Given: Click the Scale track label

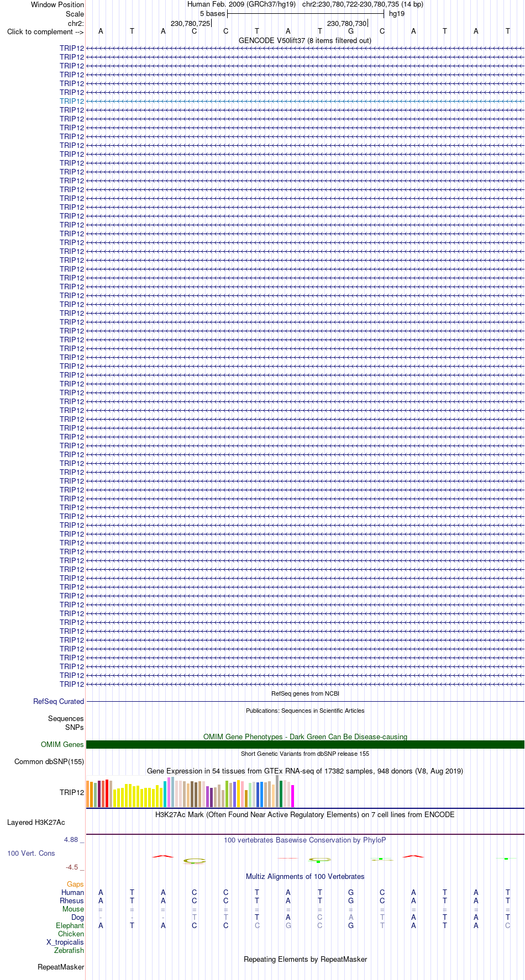Looking at the screenshot, I should pos(75,14).
